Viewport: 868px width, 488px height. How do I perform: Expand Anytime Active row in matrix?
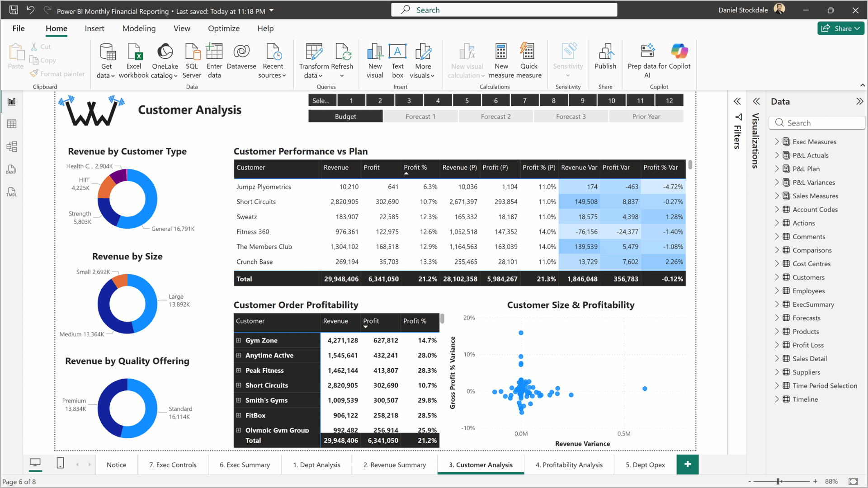click(238, 355)
